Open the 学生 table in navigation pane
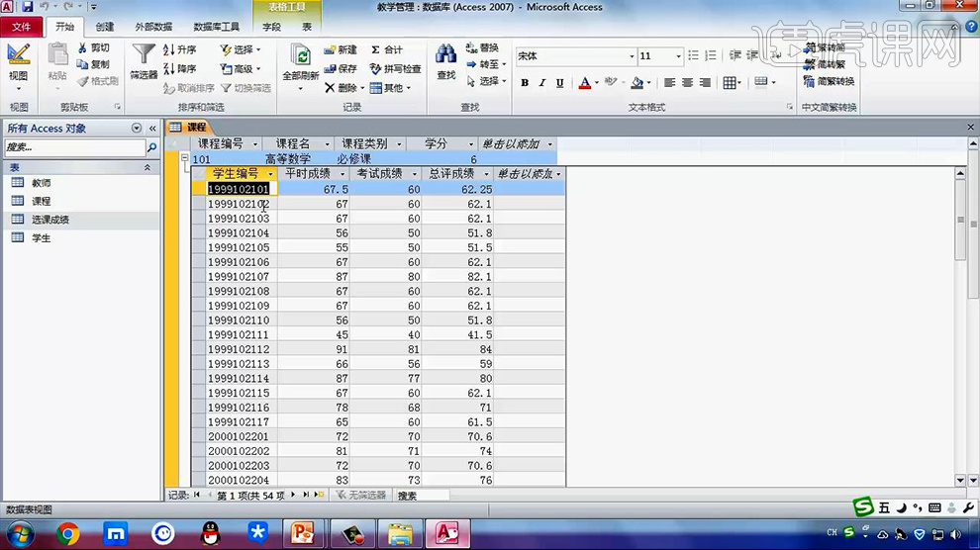980x550 pixels. [x=42, y=237]
